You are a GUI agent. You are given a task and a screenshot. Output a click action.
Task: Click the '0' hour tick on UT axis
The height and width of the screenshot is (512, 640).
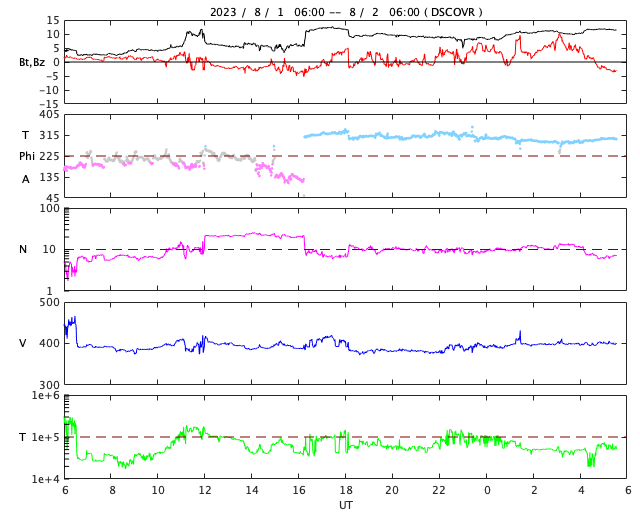pyautogui.click(x=487, y=490)
